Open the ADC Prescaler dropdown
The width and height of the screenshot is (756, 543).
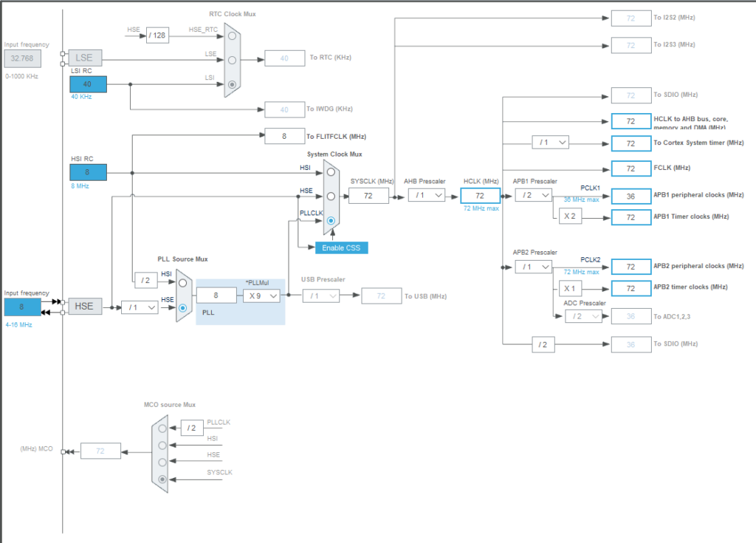coord(583,317)
